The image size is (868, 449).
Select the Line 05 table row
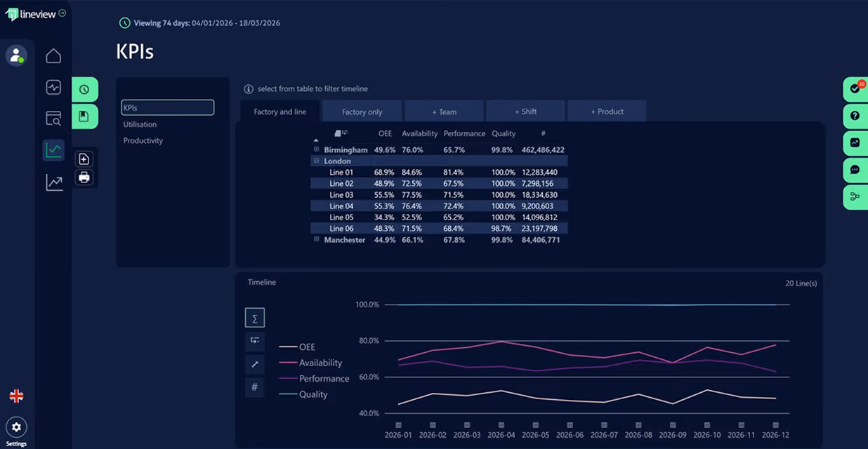[439, 217]
